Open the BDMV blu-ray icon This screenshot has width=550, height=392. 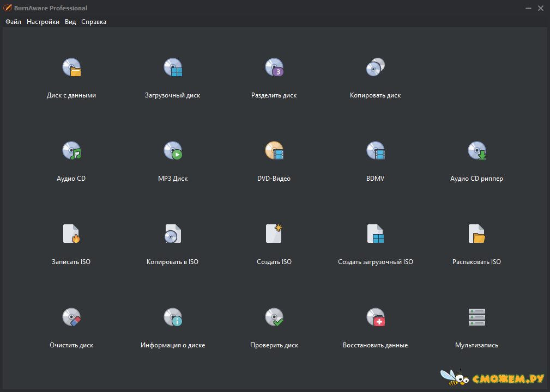(x=376, y=151)
